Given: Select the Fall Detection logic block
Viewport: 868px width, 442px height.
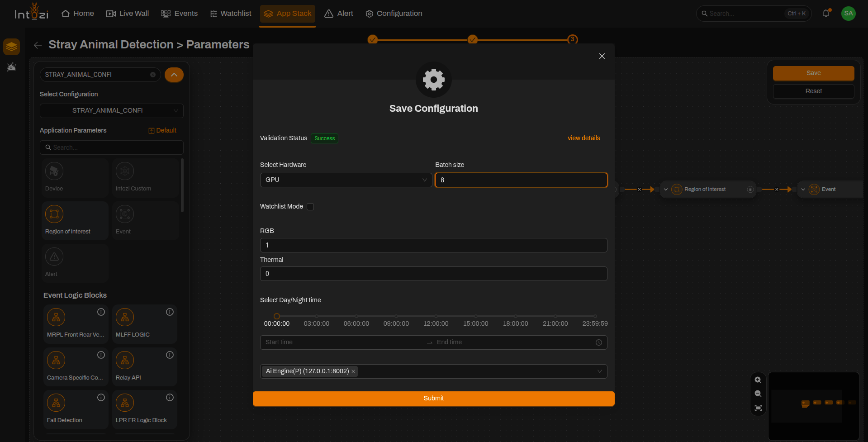Looking at the screenshot, I should tap(76, 409).
